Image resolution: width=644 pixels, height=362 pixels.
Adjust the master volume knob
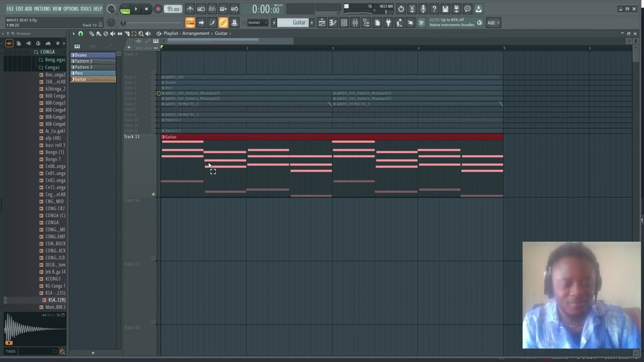(x=111, y=9)
